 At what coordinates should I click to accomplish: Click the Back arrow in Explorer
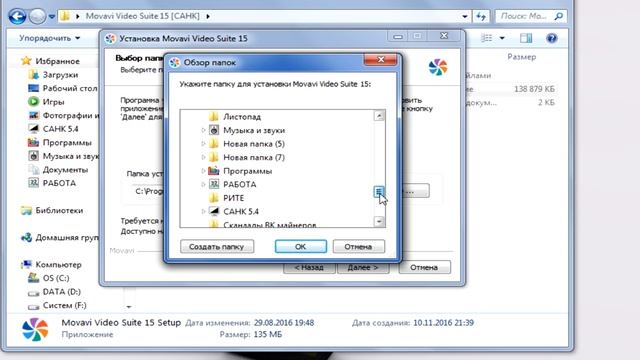[17, 17]
